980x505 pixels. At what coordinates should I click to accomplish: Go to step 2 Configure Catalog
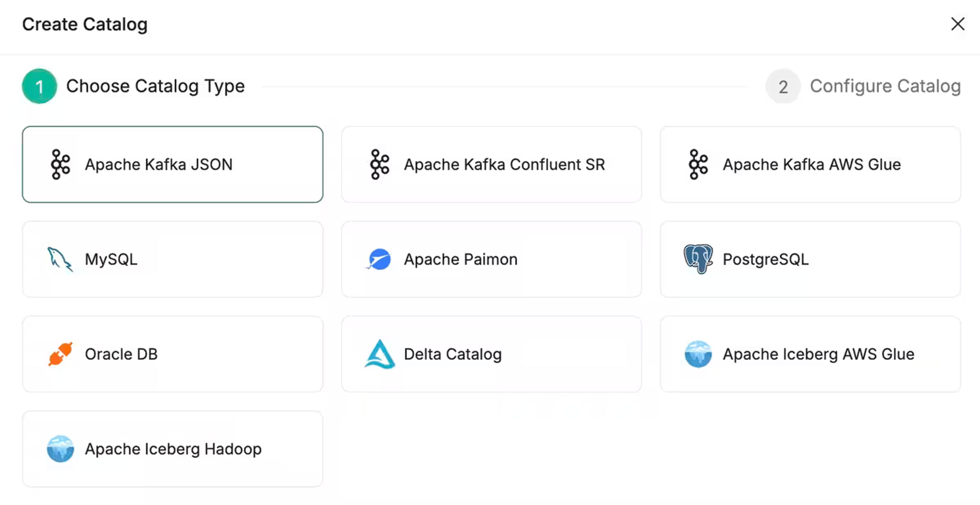coord(863,86)
